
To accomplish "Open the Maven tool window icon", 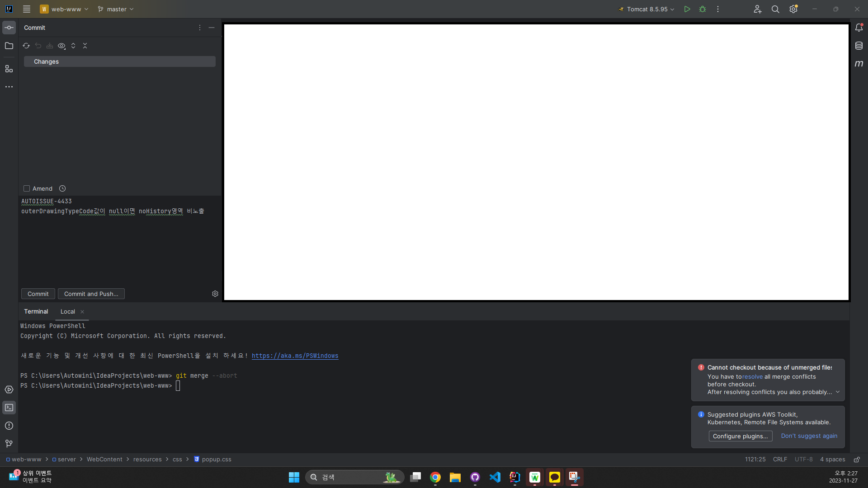I will [859, 64].
